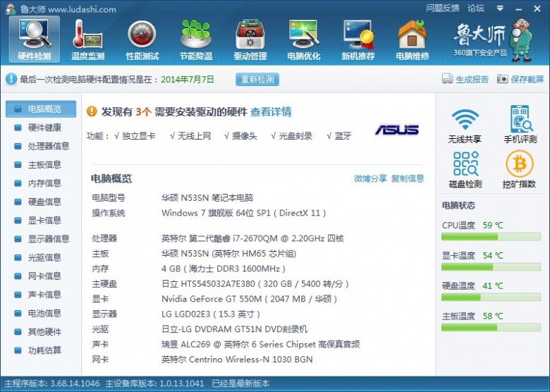Select 电脑概览 in the sidebar
Viewport: 550px width, 392px height.
[41, 109]
